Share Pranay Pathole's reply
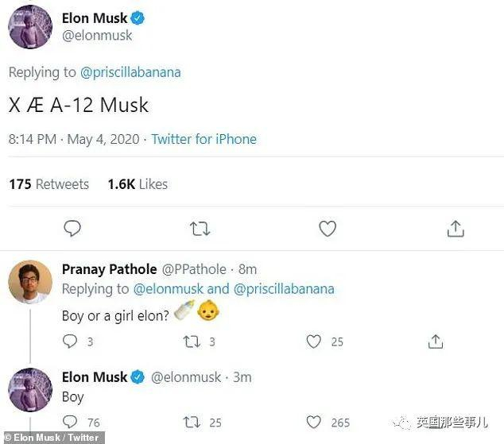The width and height of the screenshot is (504, 444). 436,342
